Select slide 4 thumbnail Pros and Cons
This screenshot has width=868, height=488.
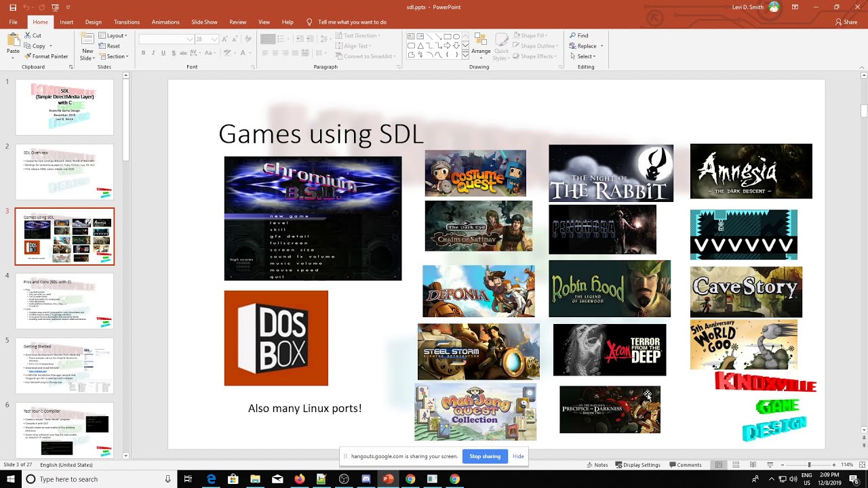click(64, 300)
